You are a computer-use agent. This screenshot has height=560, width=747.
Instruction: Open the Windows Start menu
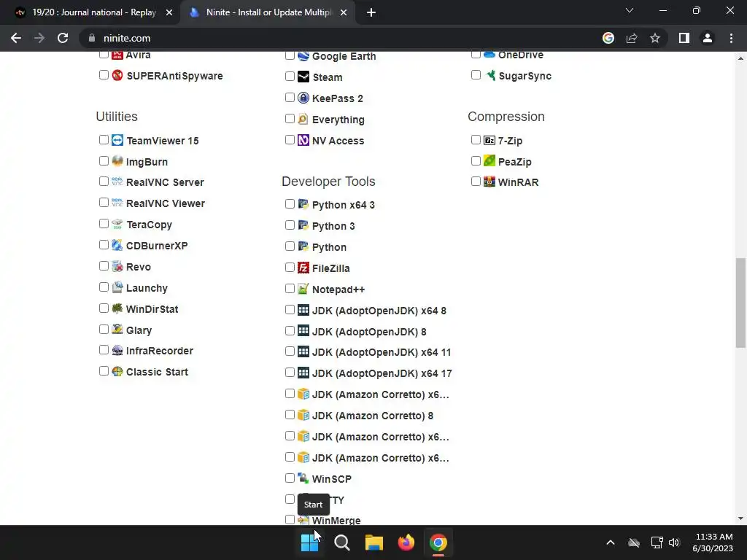coord(309,542)
